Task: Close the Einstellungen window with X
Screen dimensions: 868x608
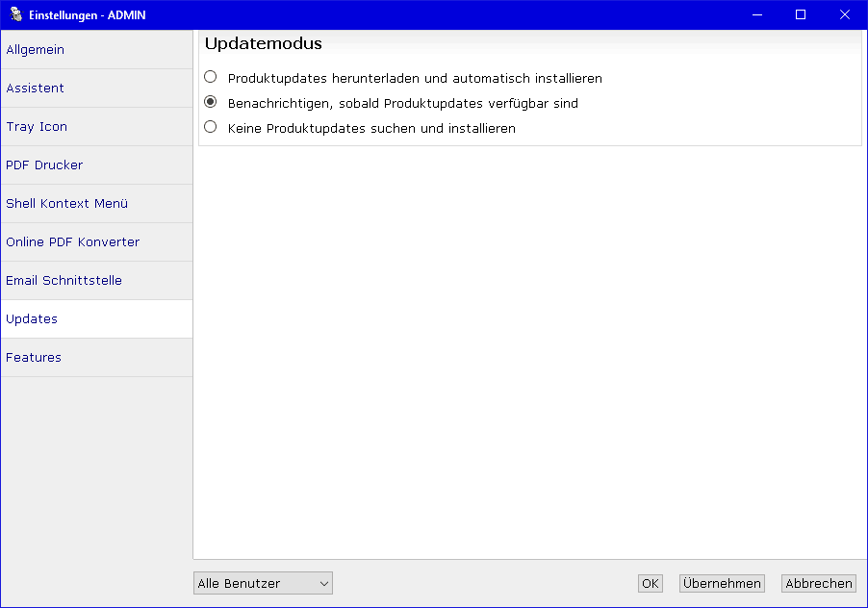Action: (845, 14)
